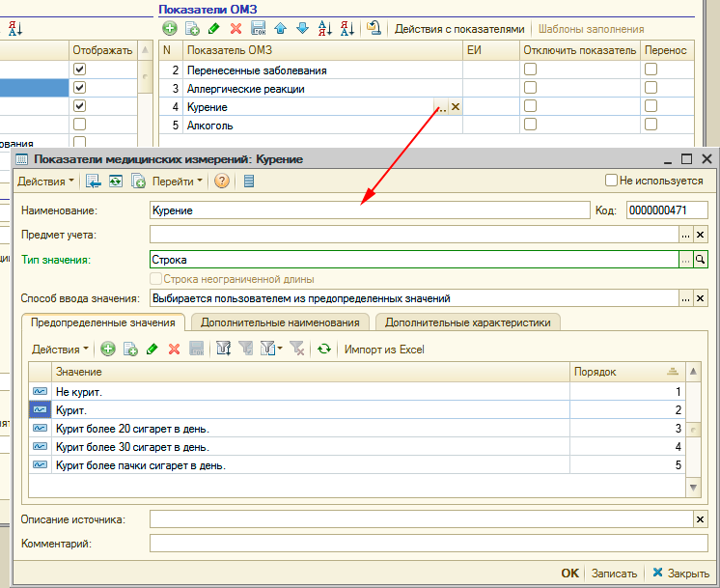Image resolution: width=720 pixels, height=588 pixels.
Task: Open selection button for Способ ввода значения
Action: 686,299
